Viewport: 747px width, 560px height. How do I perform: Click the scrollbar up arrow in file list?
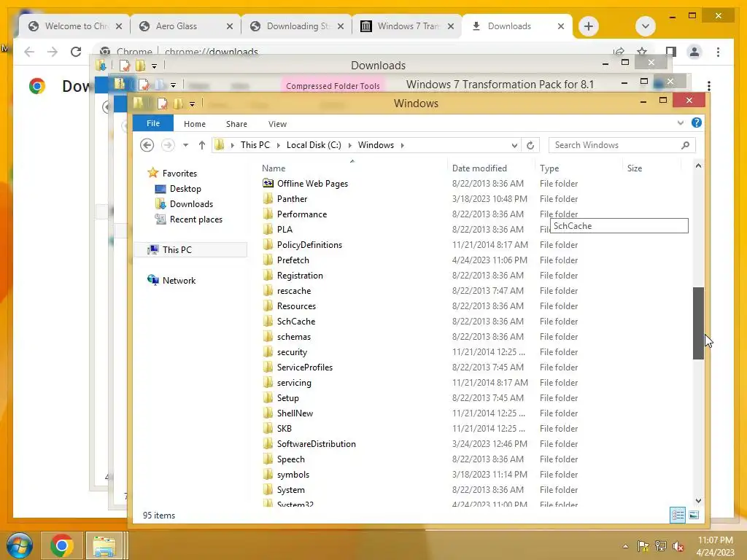pyautogui.click(x=698, y=166)
